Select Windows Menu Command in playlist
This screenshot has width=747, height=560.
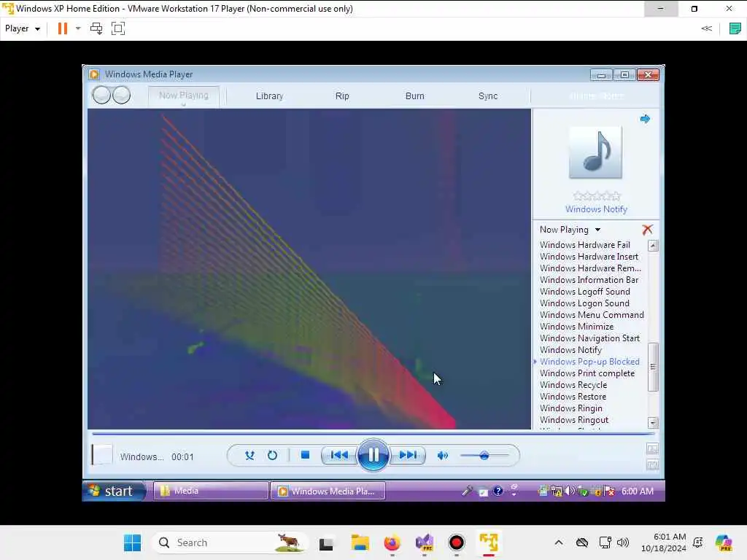[x=592, y=315]
